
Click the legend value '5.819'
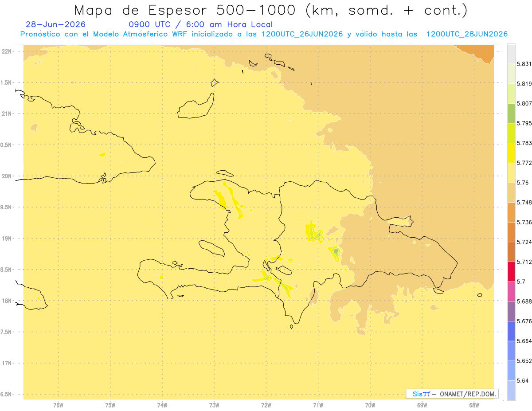point(524,84)
